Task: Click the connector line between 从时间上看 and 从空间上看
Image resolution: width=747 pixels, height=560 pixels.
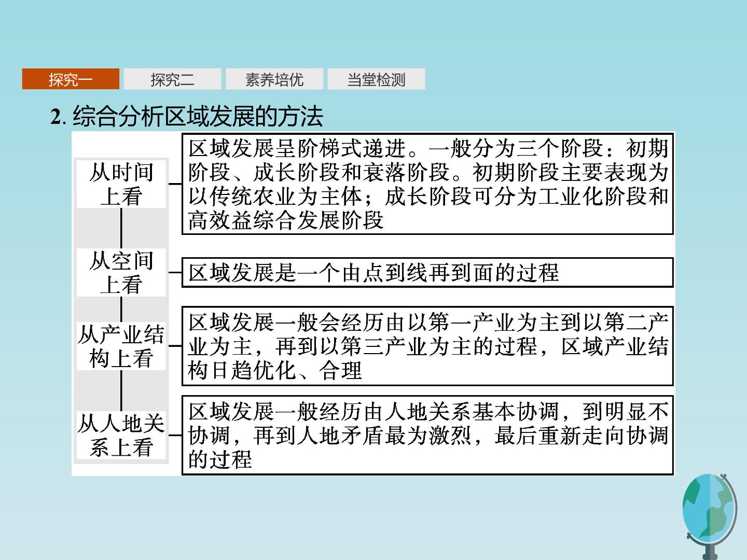Action: click(x=121, y=228)
